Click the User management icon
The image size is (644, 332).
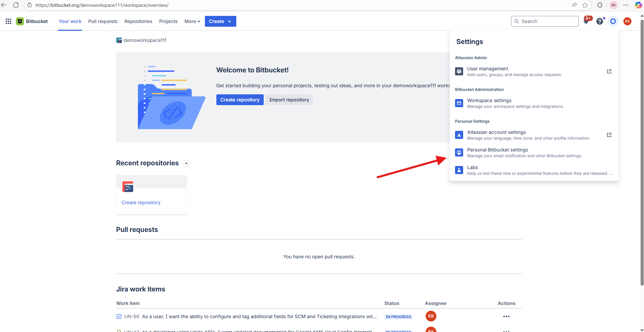pos(459,71)
